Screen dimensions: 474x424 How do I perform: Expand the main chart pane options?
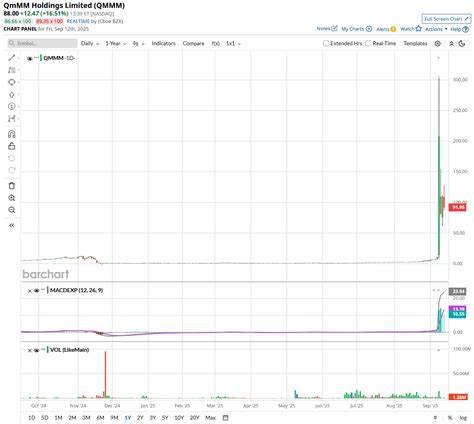tap(439, 58)
